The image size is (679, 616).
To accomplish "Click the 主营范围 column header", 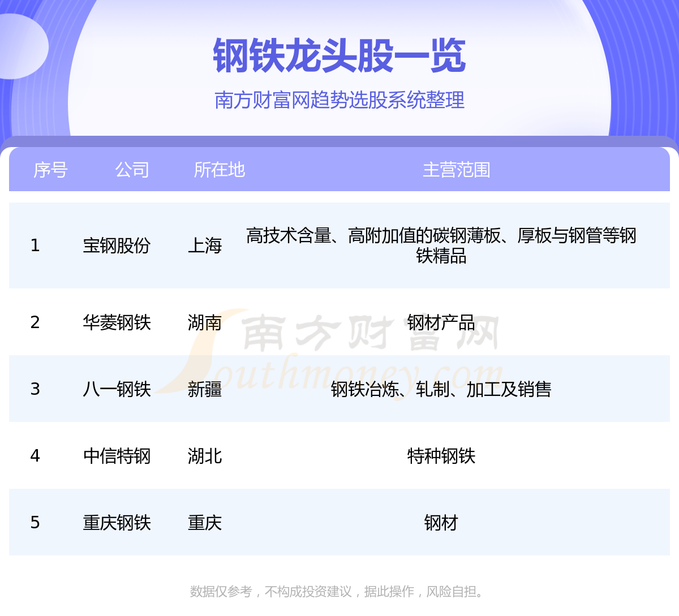I will (457, 170).
